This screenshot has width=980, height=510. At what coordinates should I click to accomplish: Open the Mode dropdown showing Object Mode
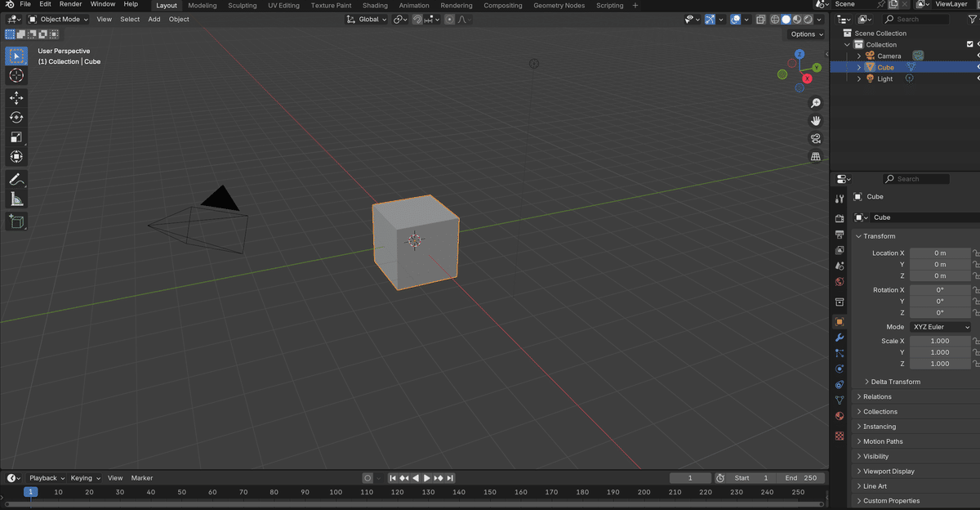pos(57,19)
